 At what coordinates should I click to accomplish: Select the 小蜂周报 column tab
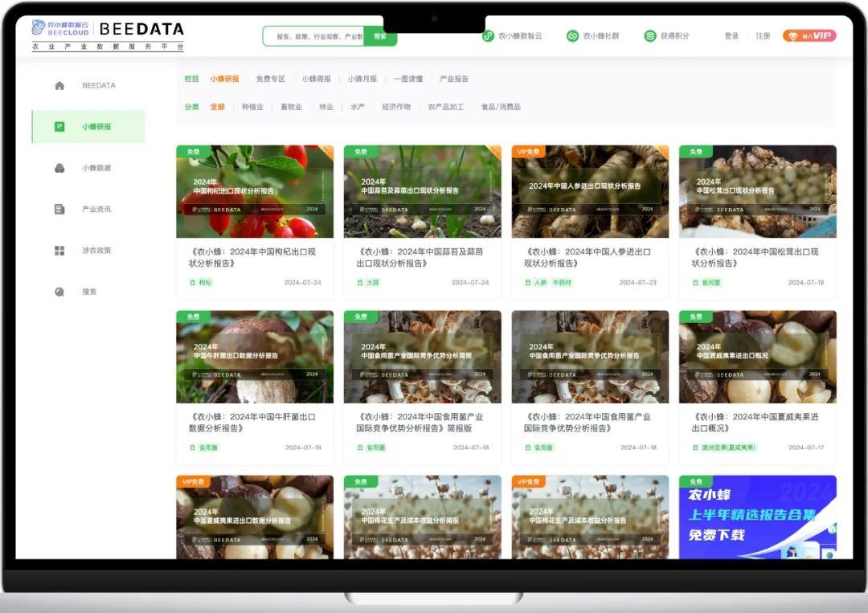point(316,79)
